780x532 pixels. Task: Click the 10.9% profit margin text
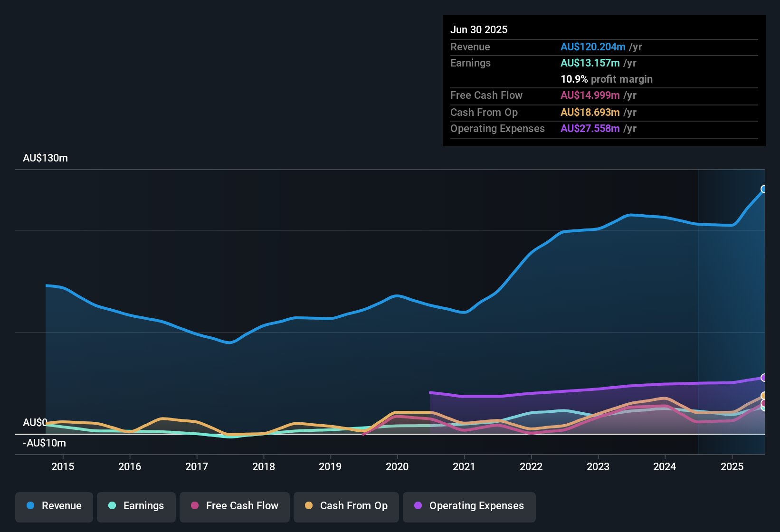pyautogui.click(x=607, y=79)
